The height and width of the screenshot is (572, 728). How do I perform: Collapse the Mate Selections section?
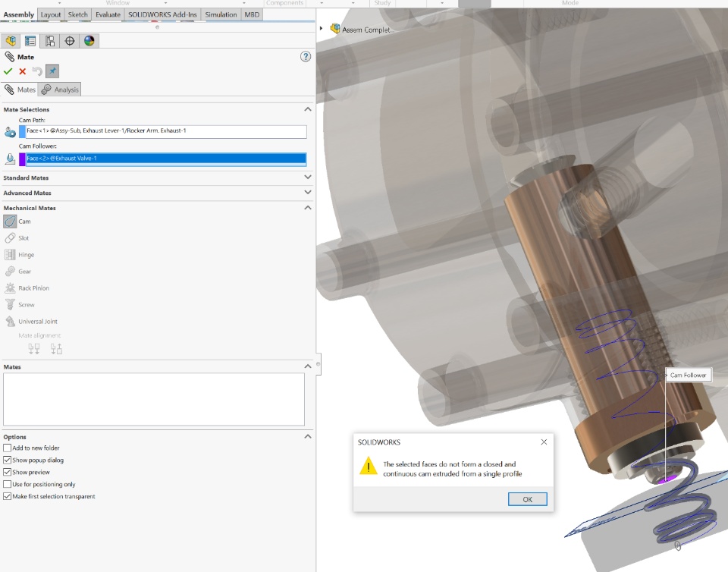pos(307,109)
